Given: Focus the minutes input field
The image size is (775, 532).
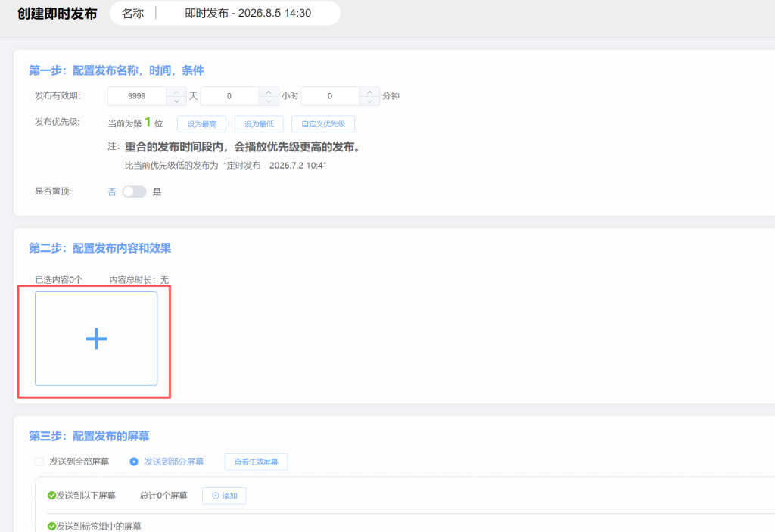Looking at the screenshot, I should click(331, 96).
